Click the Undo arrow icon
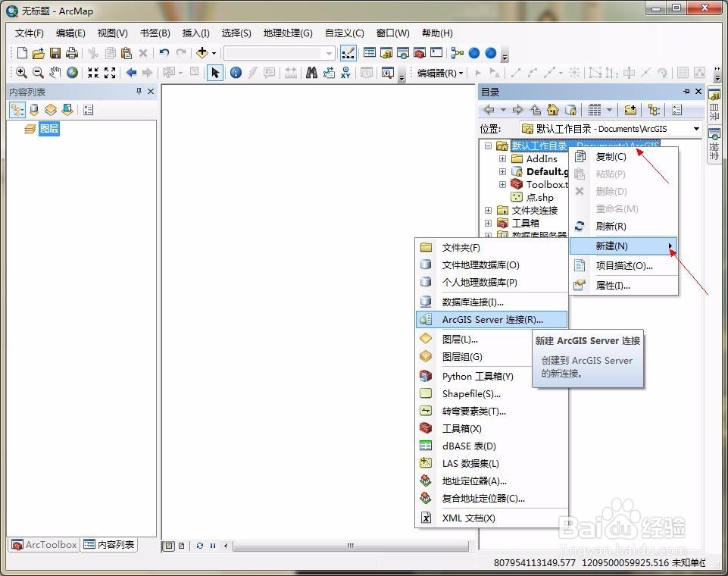This screenshot has height=576, width=728. [164, 53]
